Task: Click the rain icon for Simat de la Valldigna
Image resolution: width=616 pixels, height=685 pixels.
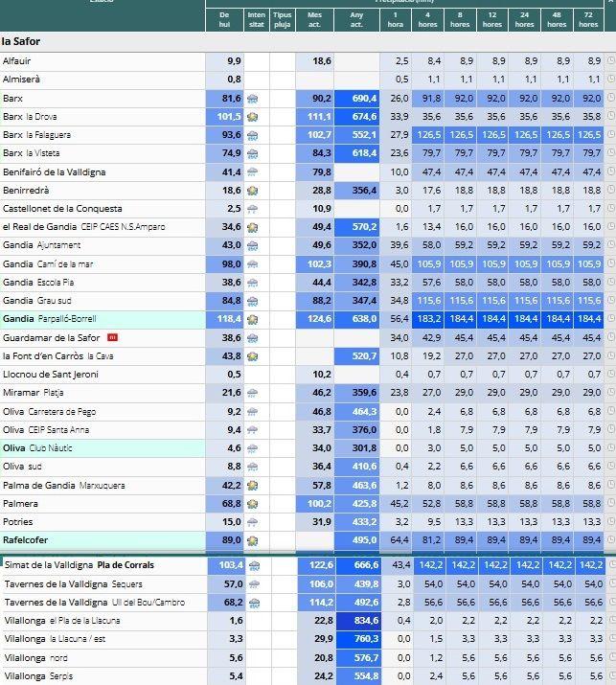Action: click(x=254, y=566)
